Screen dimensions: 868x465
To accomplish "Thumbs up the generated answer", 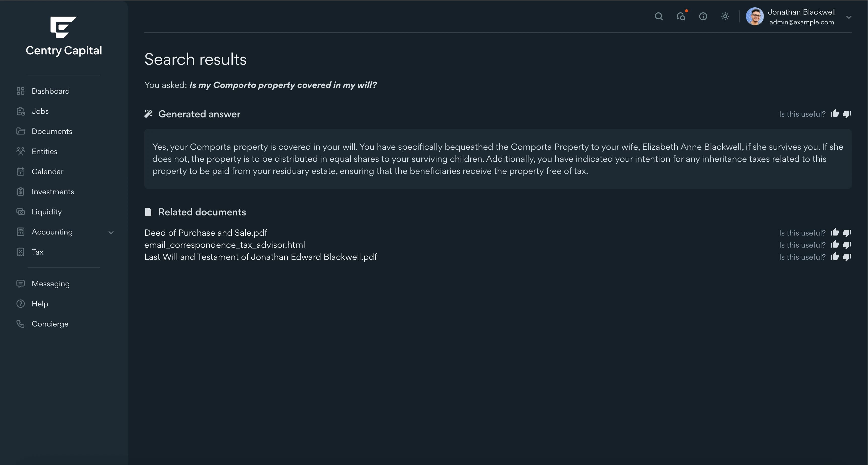I will [835, 114].
